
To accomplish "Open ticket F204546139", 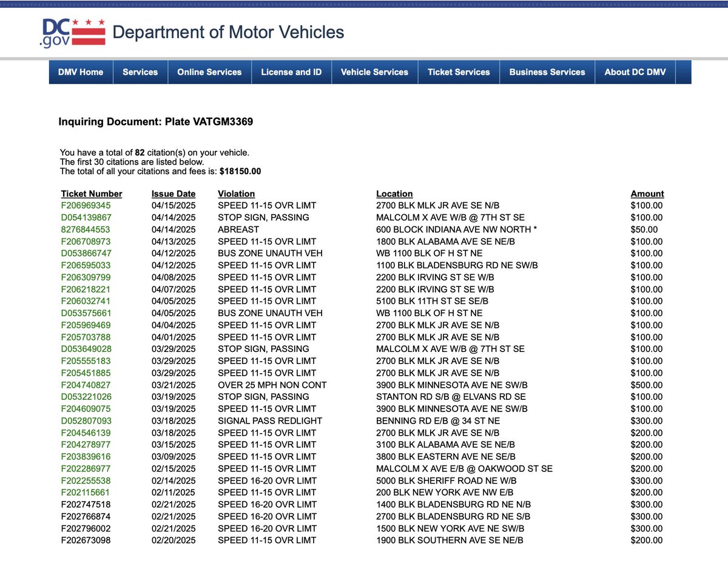I will click(86, 433).
